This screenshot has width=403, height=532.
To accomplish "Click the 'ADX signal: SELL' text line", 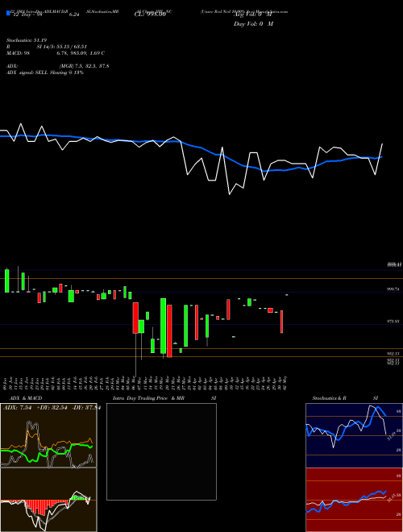I will pos(45,73).
